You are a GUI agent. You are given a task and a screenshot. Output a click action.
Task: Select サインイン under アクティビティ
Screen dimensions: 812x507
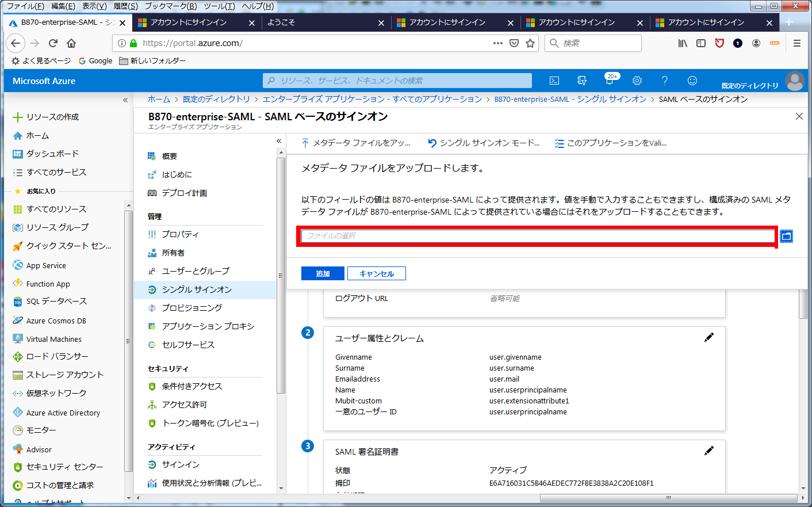(x=181, y=464)
